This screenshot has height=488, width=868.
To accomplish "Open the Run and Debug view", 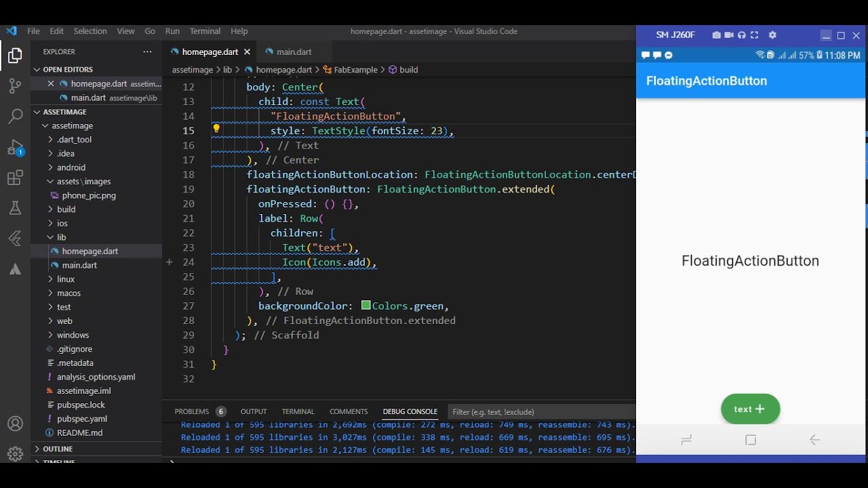I will coord(15,148).
